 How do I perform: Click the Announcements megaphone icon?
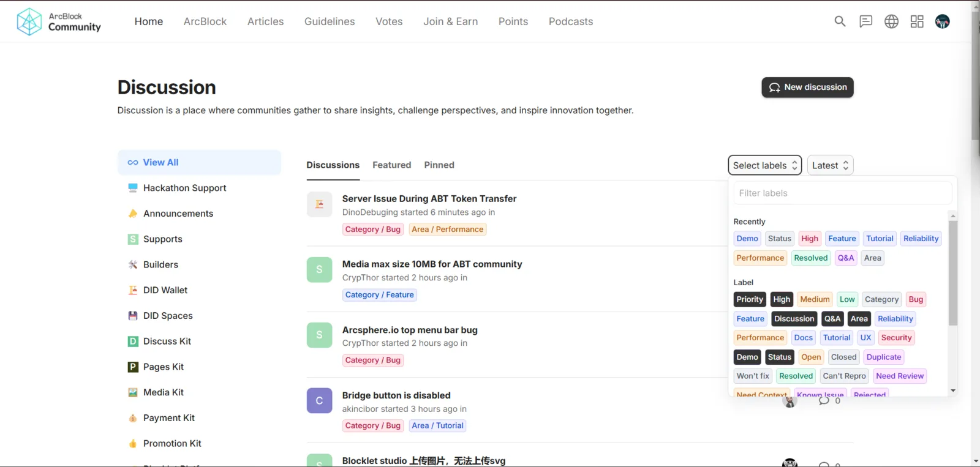click(x=133, y=214)
